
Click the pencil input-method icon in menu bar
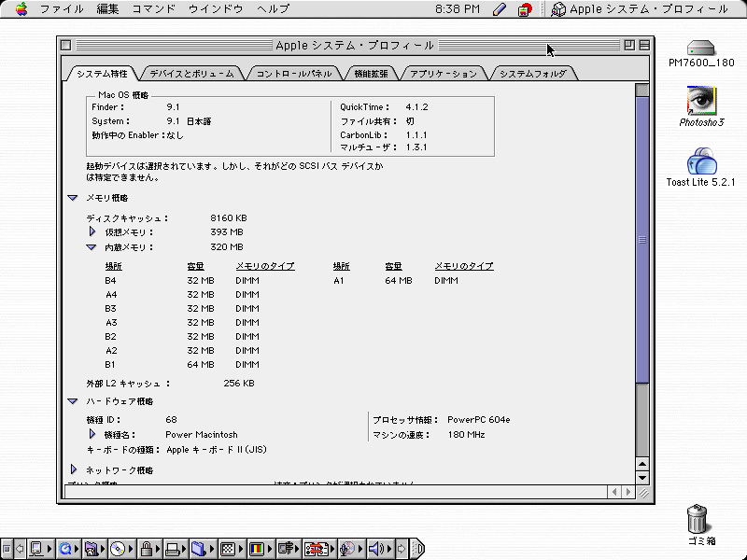click(x=500, y=9)
